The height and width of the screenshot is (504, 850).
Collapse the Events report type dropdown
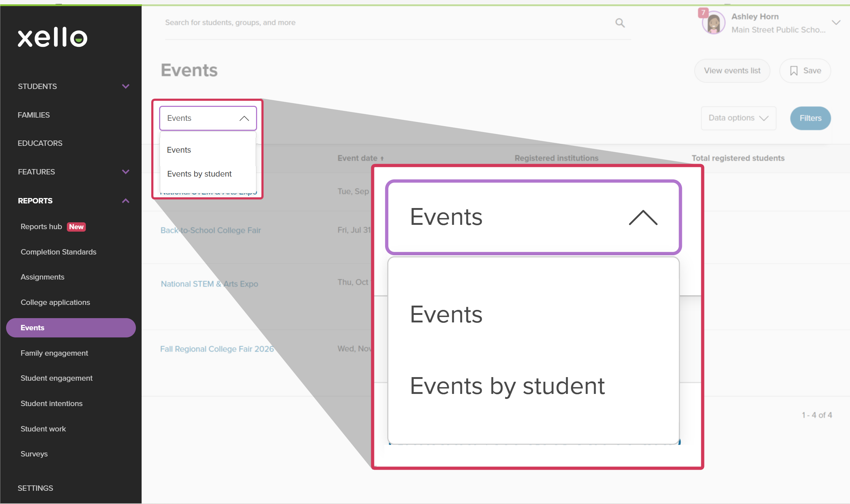[208, 118]
